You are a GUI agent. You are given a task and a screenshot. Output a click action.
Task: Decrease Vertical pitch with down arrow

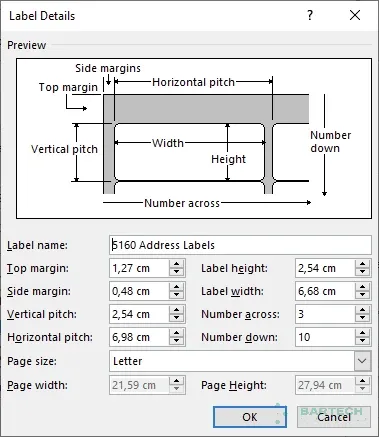(x=176, y=318)
